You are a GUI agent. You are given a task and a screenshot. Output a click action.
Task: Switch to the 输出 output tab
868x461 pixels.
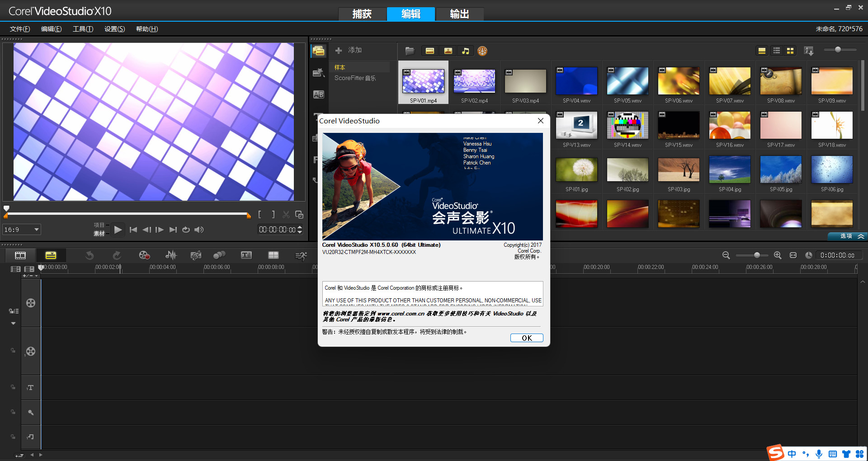pyautogui.click(x=459, y=14)
